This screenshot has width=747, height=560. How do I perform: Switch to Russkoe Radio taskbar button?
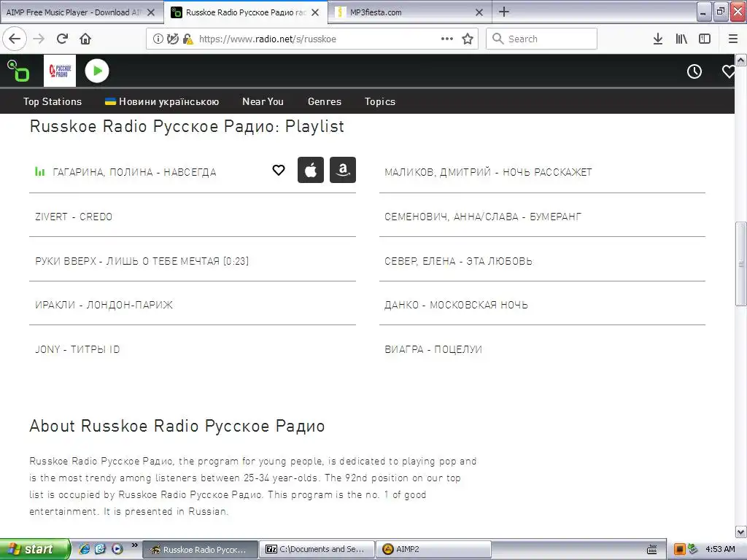tap(201, 550)
